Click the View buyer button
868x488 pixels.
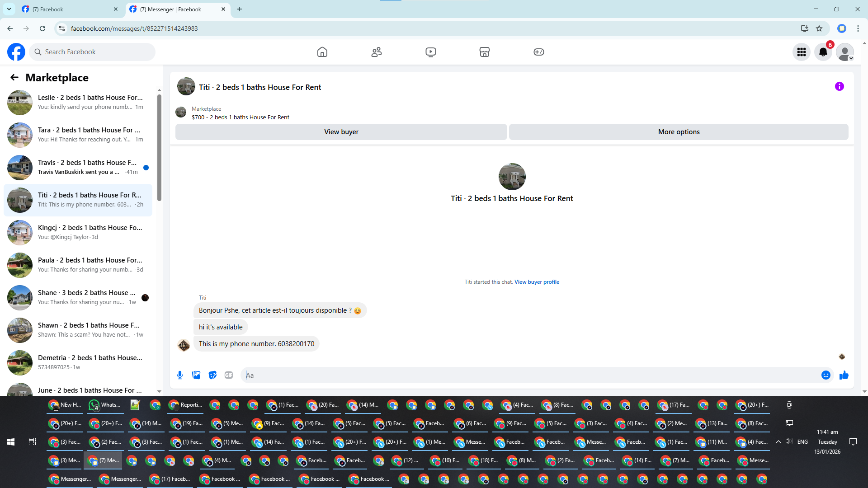[x=341, y=132]
